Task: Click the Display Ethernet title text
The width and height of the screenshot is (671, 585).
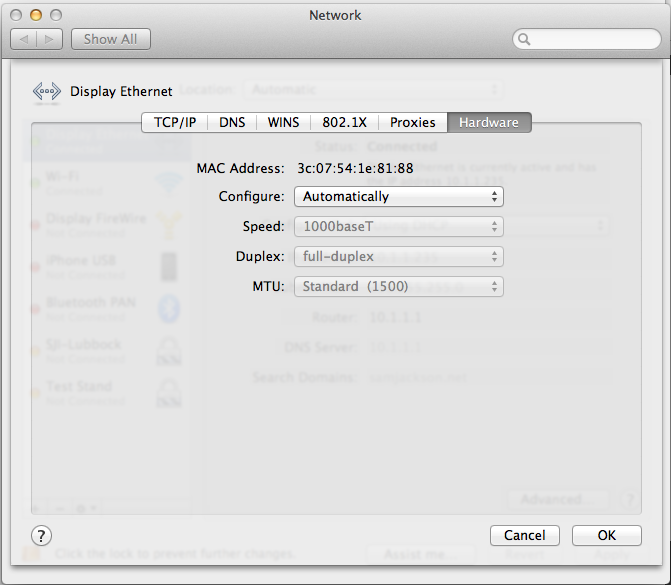Action: click(x=121, y=92)
